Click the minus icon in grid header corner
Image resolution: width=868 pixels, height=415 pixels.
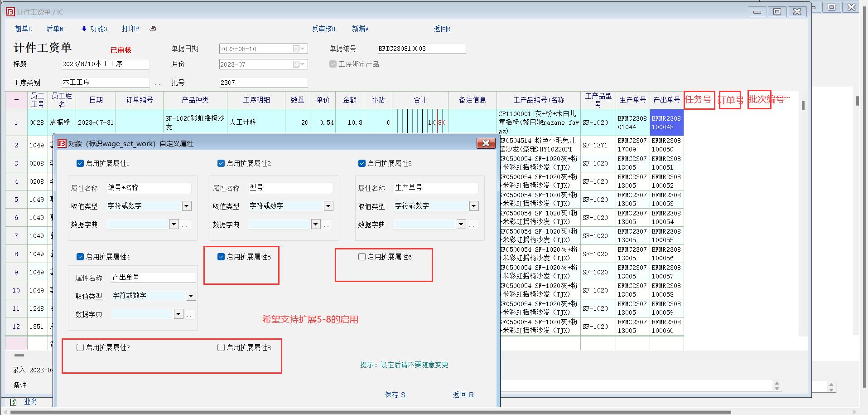(16, 100)
